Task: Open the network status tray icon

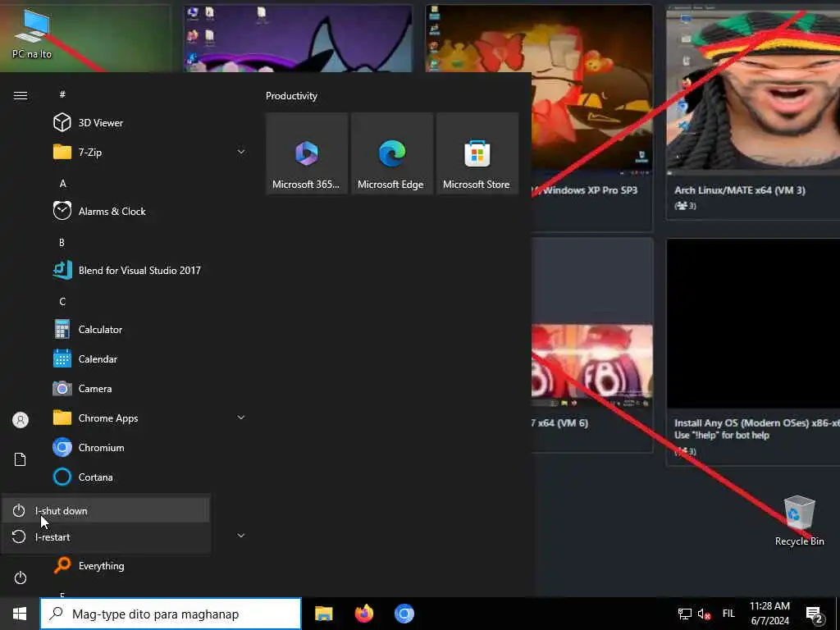Action: coord(685,614)
